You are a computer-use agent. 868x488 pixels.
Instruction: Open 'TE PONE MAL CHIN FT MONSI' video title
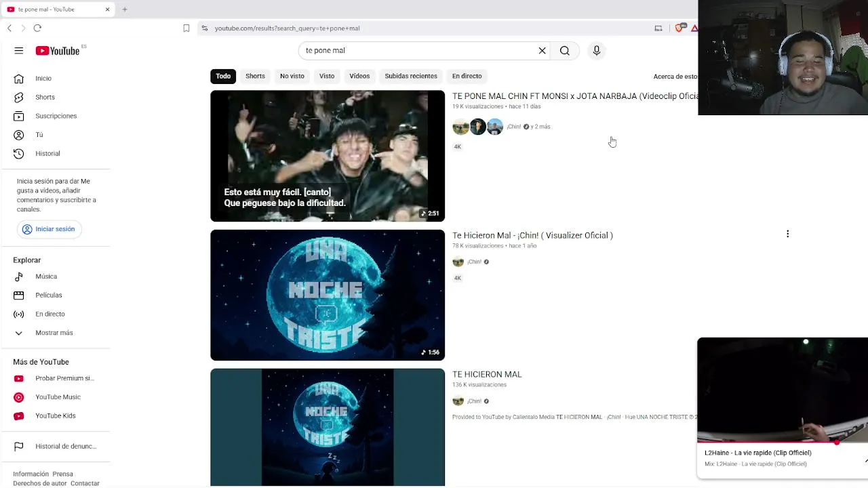pyautogui.click(x=575, y=96)
